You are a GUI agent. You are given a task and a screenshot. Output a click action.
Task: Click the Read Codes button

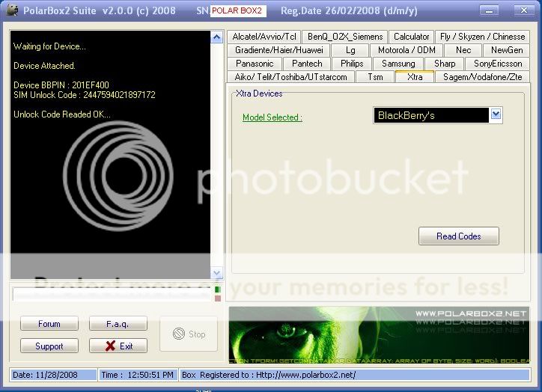tap(459, 236)
